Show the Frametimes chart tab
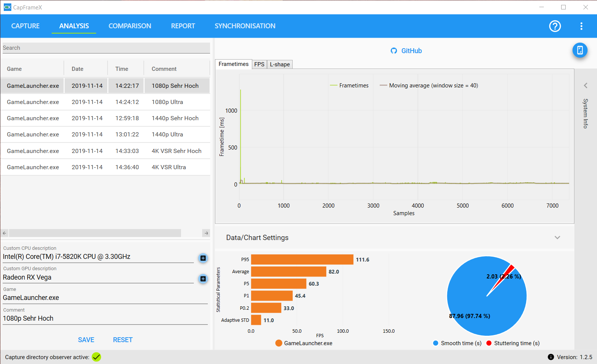This screenshot has width=597, height=364. point(233,64)
